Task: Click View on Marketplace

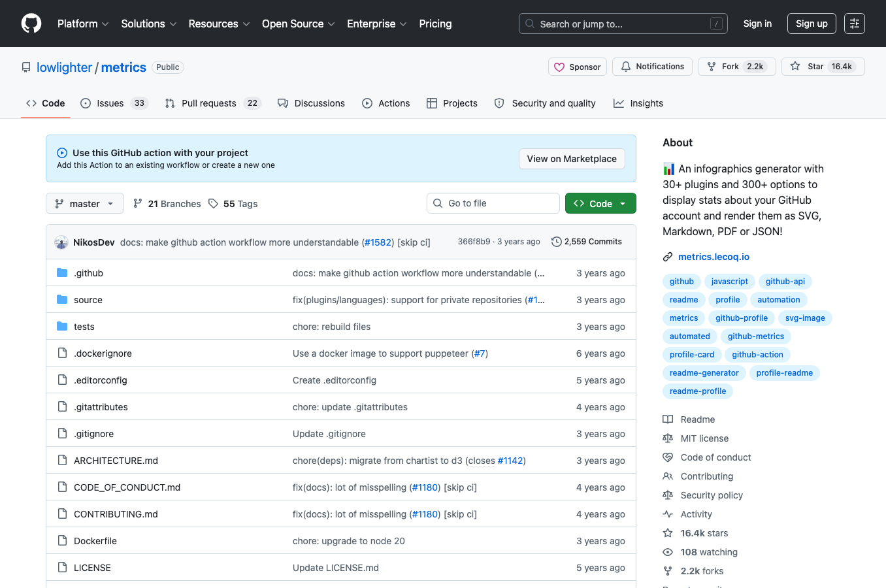Action: (572, 159)
